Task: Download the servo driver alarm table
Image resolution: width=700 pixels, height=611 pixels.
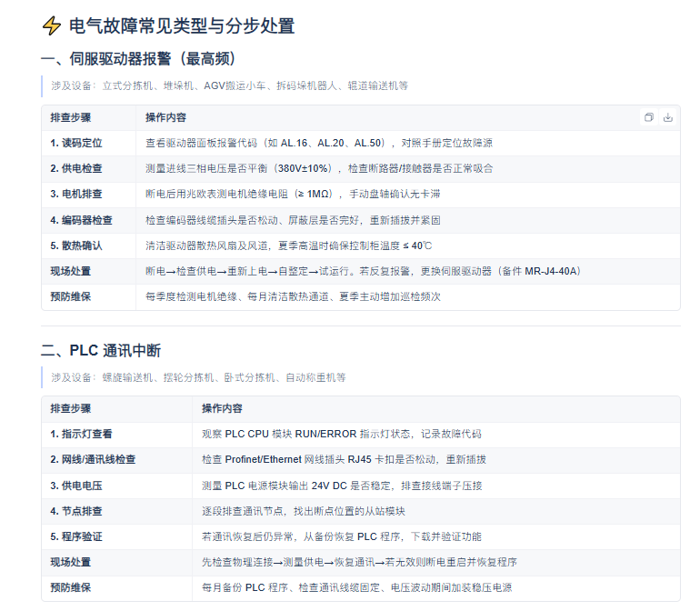Action: (x=668, y=117)
